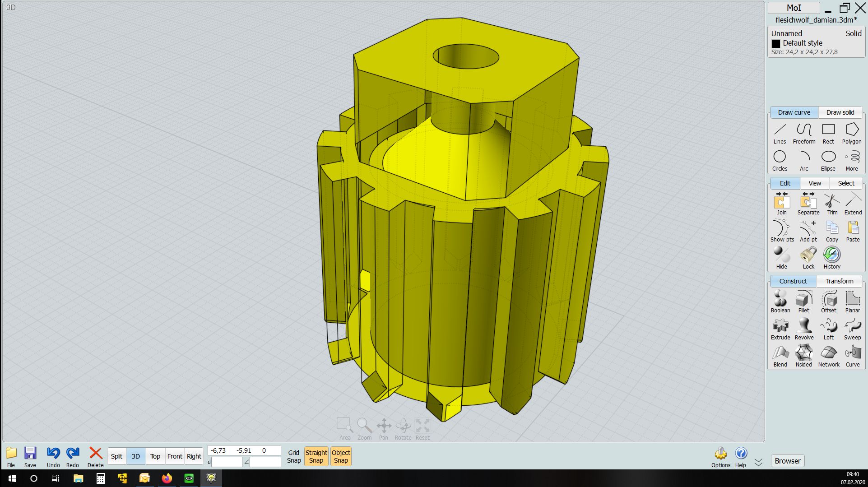This screenshot has width=868, height=487.
Task: Activate the Trim tool
Action: (832, 204)
